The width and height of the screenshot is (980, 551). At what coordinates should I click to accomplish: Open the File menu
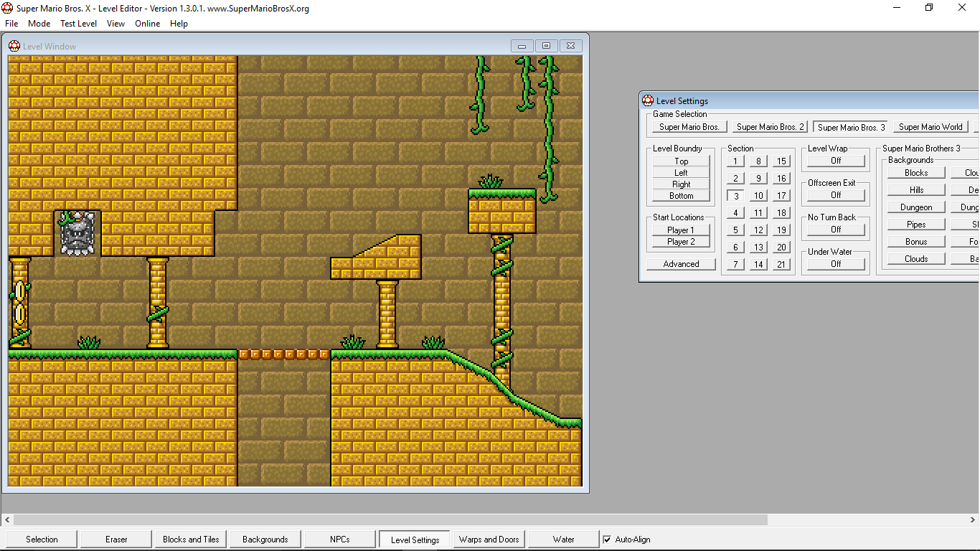click(x=11, y=24)
